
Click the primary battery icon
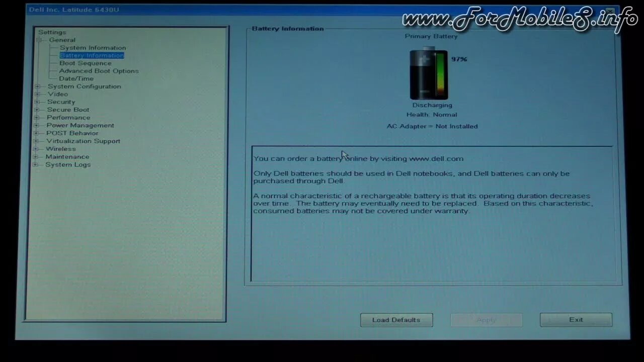[429, 73]
